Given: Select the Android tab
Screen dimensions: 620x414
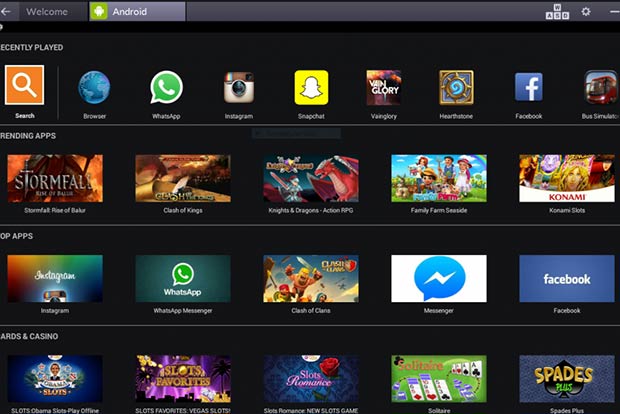Looking at the screenshot, I should pyautogui.click(x=137, y=11).
